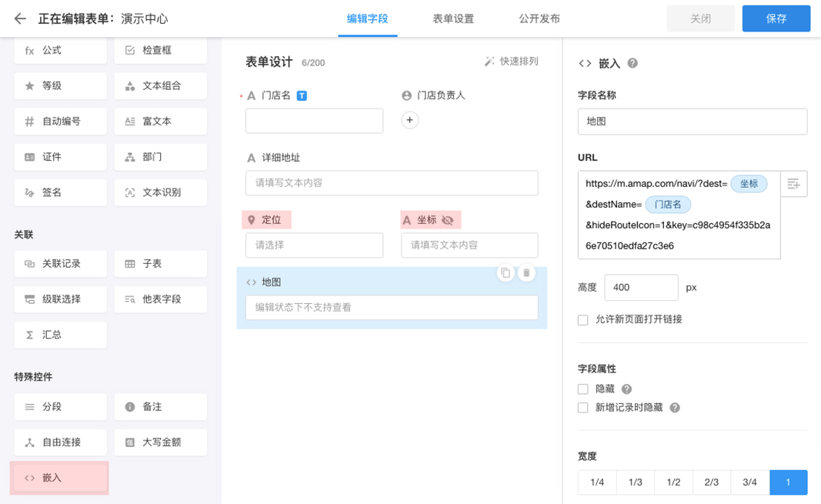Image resolution: width=821 pixels, height=504 pixels.
Task: Set field width to 2/3
Action: tap(712, 482)
